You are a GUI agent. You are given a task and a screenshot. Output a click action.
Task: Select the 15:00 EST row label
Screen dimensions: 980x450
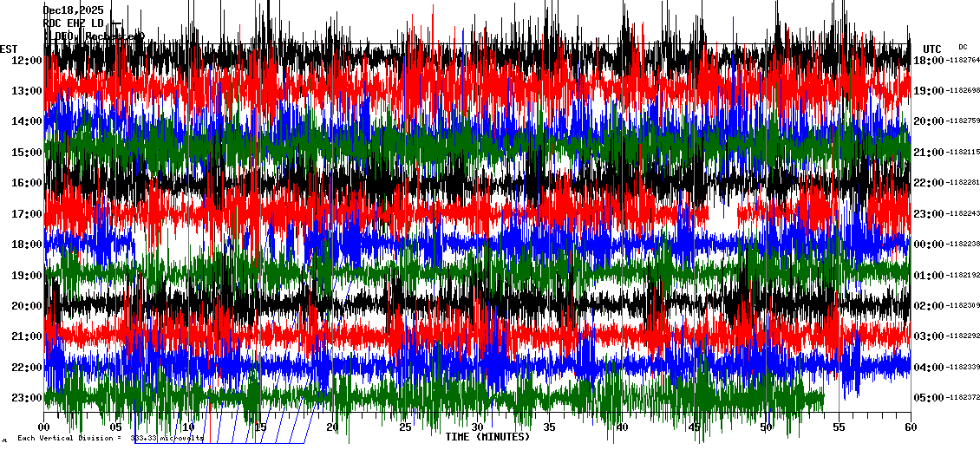pos(28,153)
